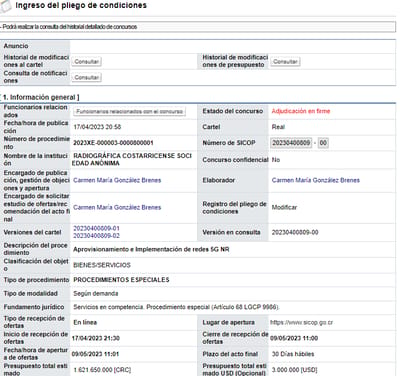The height and width of the screenshot is (376, 400).
Task: Select opening date 09/05/2023 11:01
Action: (95, 354)
